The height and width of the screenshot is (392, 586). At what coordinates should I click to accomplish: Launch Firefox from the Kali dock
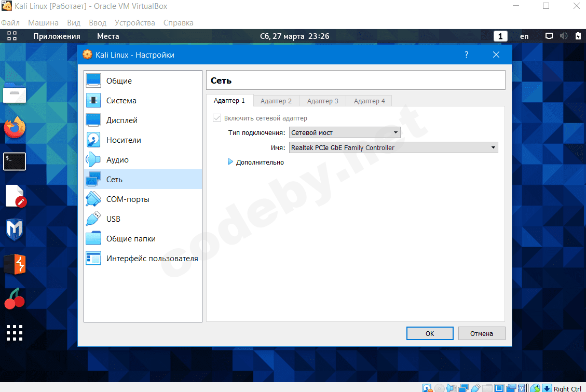point(15,127)
